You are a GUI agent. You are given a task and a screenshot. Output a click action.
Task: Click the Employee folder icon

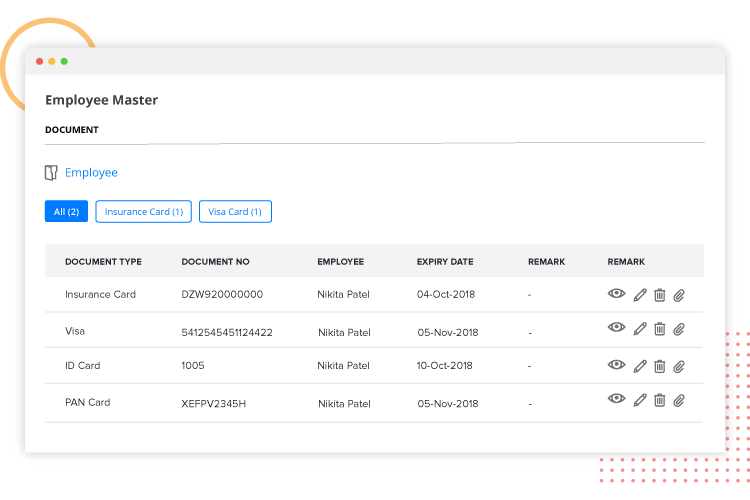coord(51,173)
